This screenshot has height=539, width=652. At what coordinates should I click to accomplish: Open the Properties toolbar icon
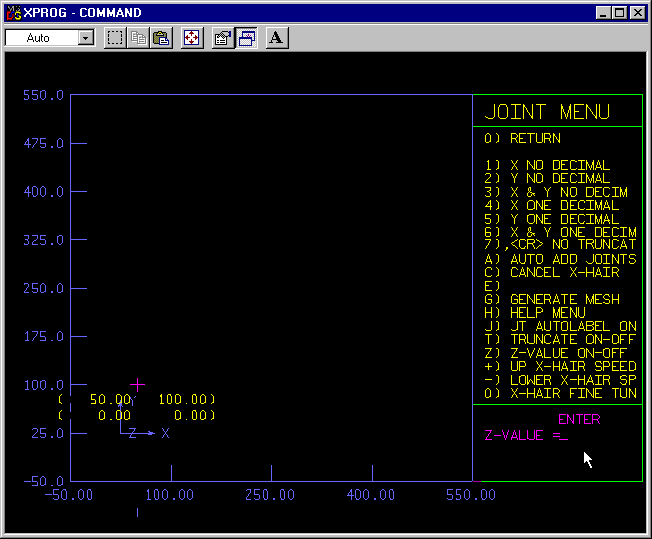pyautogui.click(x=223, y=38)
